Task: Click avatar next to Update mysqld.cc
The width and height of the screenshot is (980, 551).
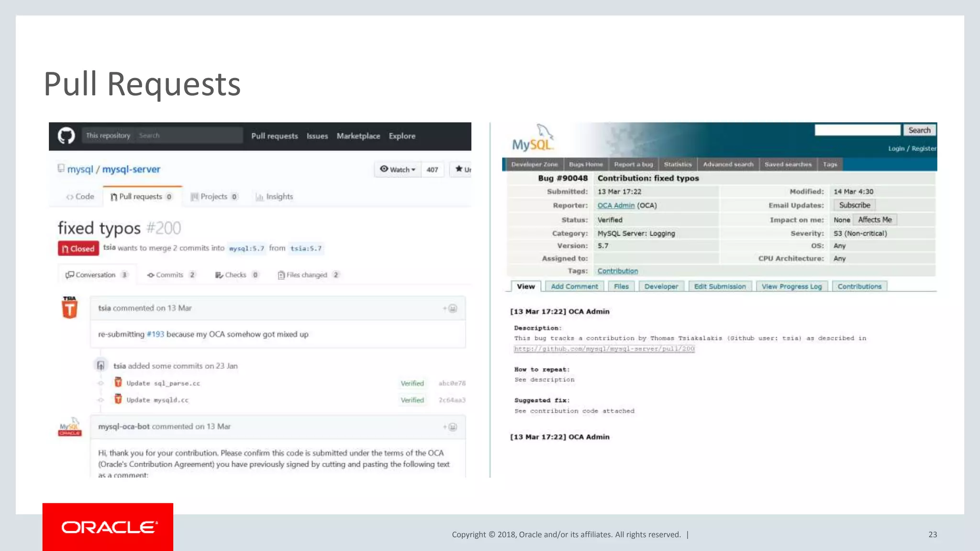Action: 118,399
